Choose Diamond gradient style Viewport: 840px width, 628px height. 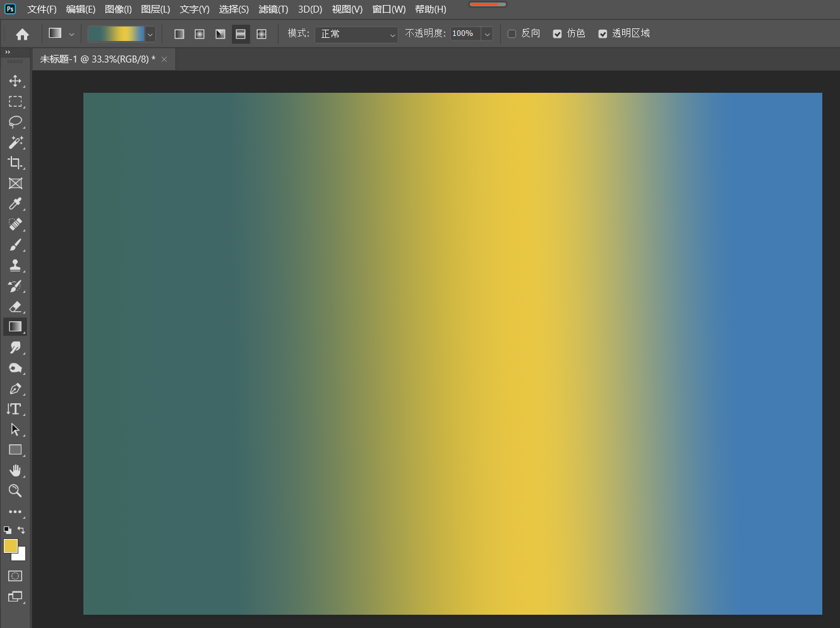[261, 34]
